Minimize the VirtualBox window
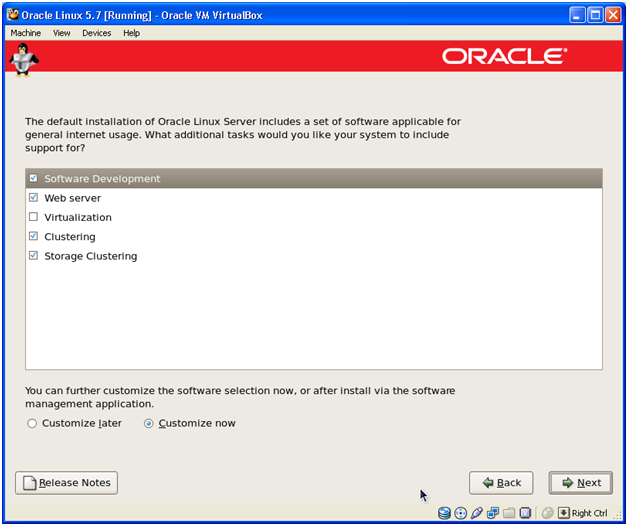This screenshot has width=628, height=526. click(577, 15)
